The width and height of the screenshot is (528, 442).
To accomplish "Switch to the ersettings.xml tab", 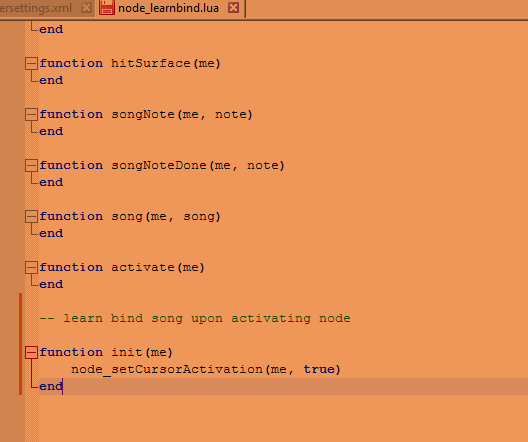I will point(36,8).
